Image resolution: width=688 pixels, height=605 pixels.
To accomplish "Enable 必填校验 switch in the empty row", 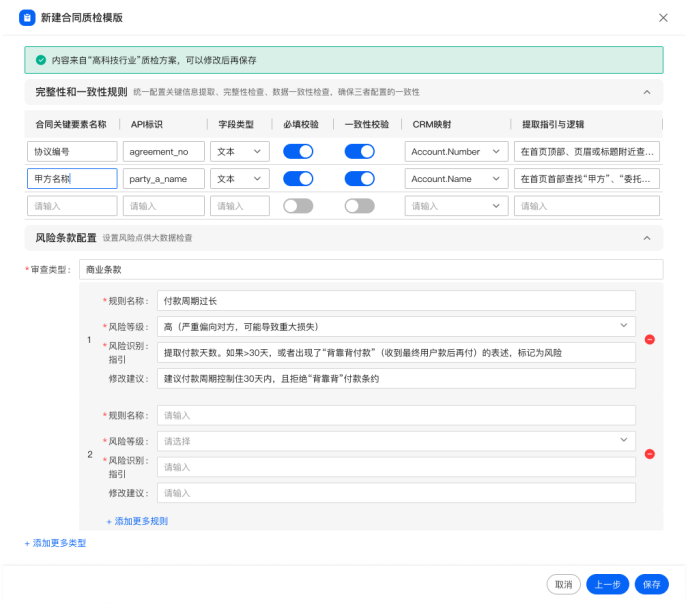I will 298,206.
